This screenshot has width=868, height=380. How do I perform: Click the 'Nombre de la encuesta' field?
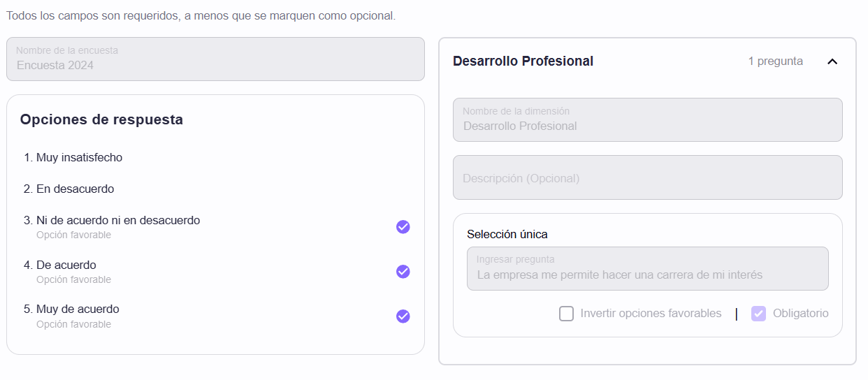point(215,59)
